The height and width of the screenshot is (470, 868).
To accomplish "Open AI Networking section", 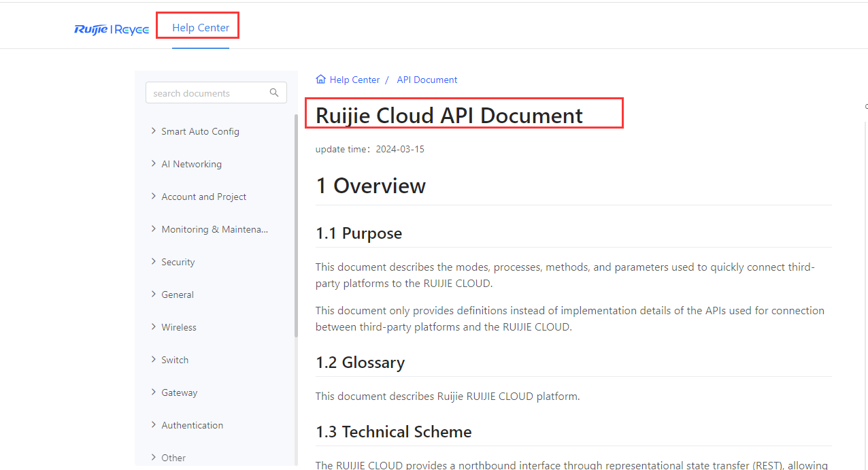I will coord(191,164).
